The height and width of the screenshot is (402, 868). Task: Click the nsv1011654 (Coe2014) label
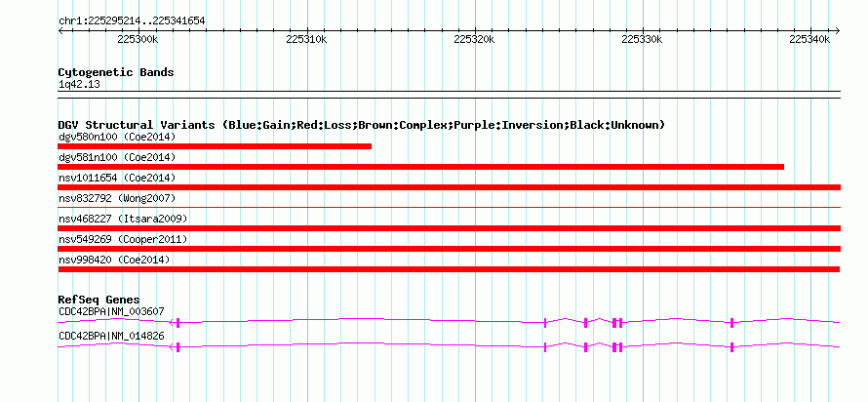click(x=117, y=178)
